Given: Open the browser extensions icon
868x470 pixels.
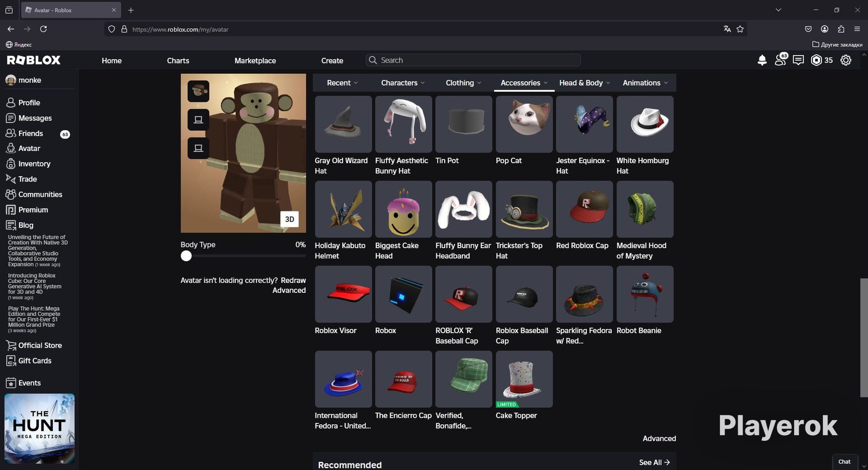Looking at the screenshot, I should click(841, 29).
